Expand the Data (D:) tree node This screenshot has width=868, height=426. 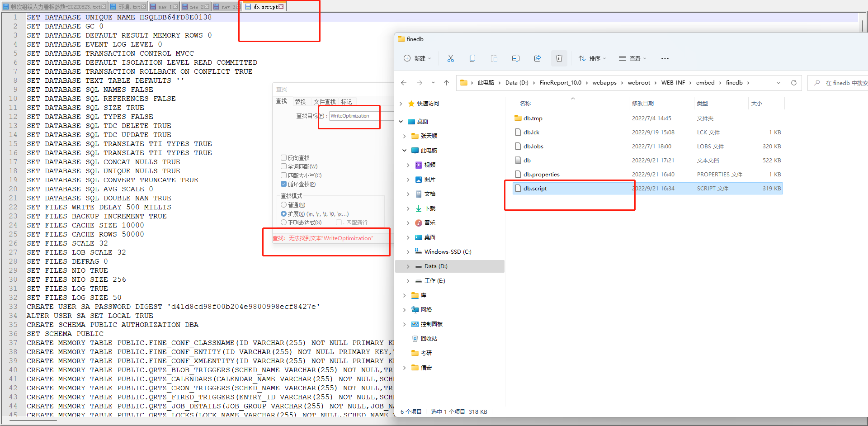(x=408, y=266)
